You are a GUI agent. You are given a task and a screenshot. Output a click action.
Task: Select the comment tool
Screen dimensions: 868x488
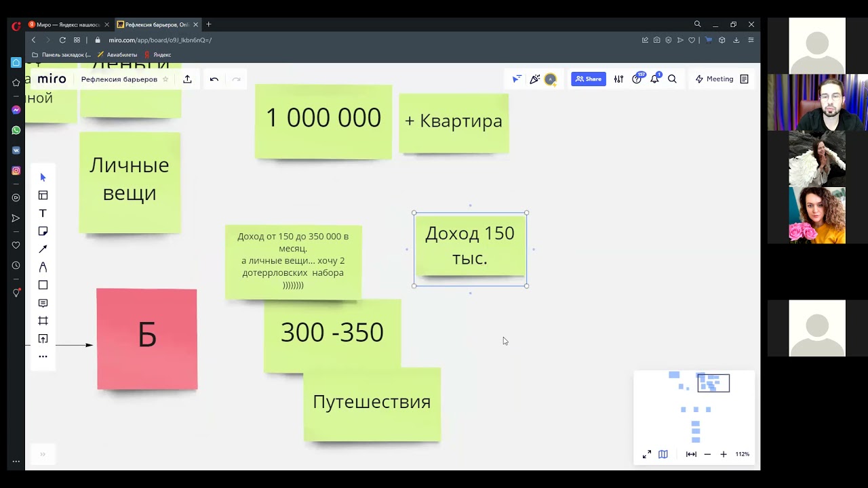pos(43,303)
